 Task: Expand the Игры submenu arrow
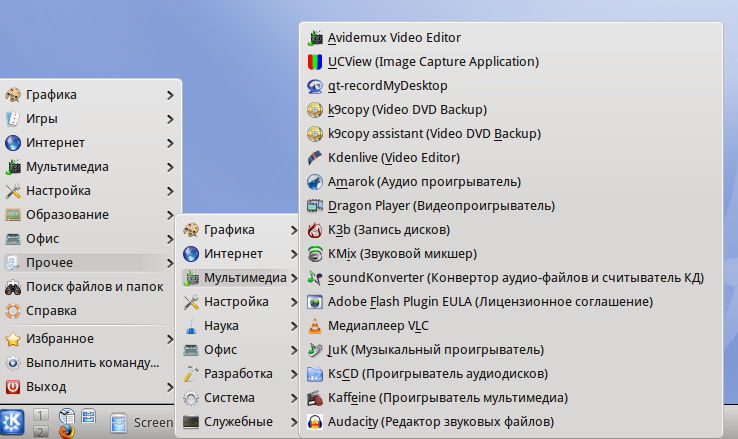170,119
